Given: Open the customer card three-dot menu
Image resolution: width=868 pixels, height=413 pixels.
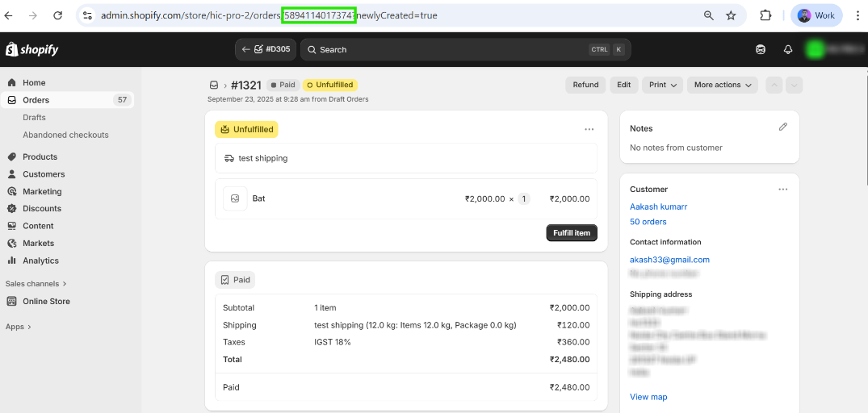Looking at the screenshot, I should pyautogui.click(x=782, y=190).
